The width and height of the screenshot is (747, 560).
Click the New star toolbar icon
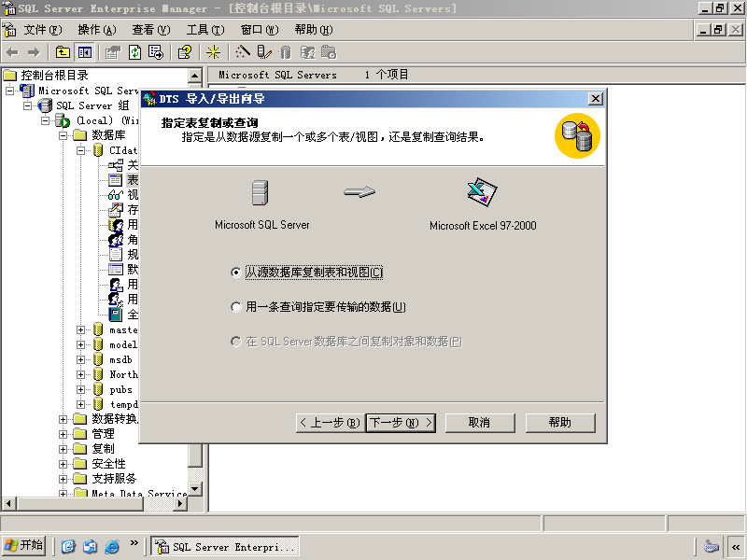213,52
